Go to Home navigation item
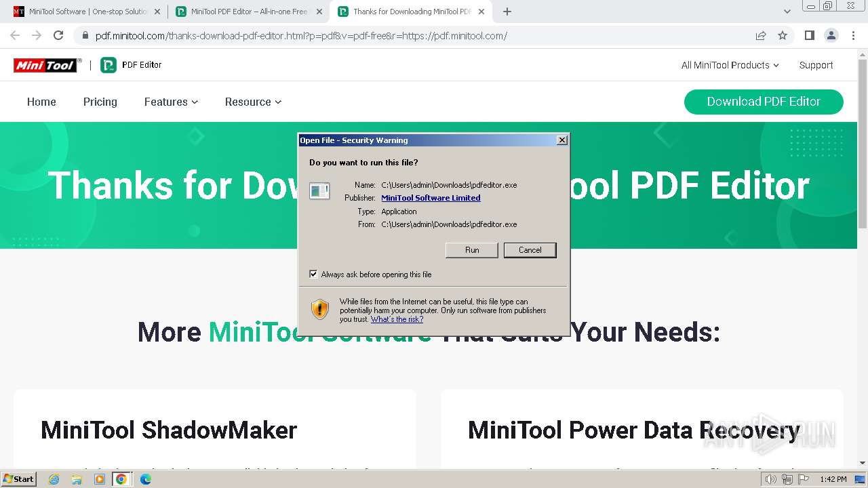This screenshot has height=488, width=868. click(41, 102)
